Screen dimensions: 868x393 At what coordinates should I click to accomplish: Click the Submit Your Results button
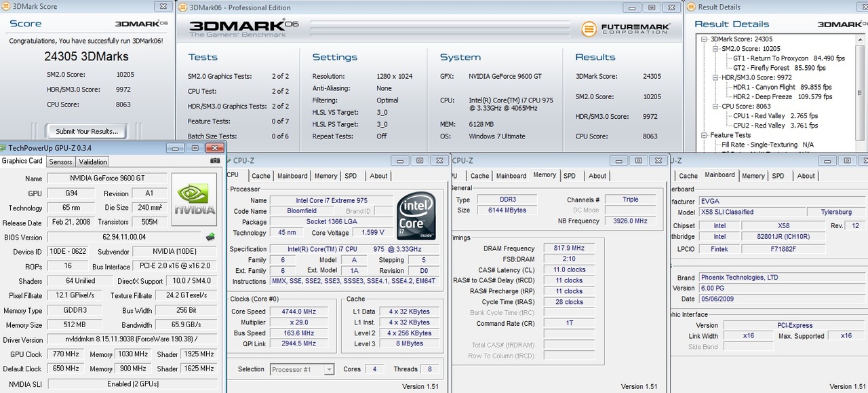(87, 131)
